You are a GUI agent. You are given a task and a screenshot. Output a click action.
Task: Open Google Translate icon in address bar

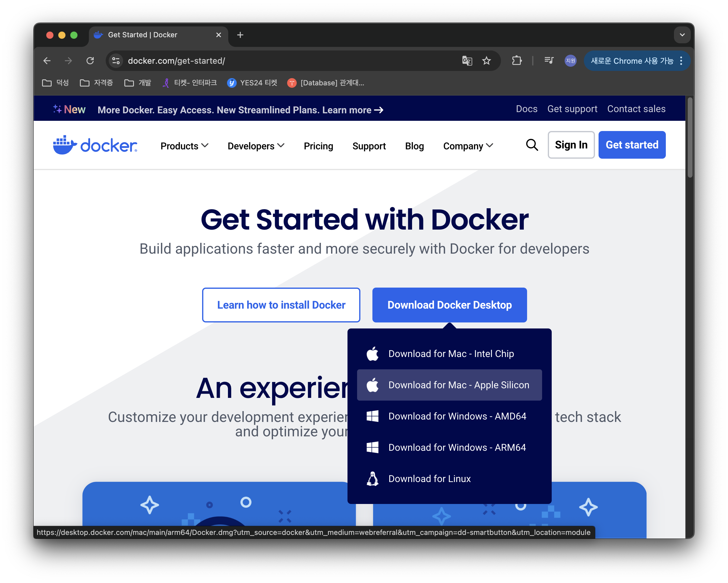[467, 61]
